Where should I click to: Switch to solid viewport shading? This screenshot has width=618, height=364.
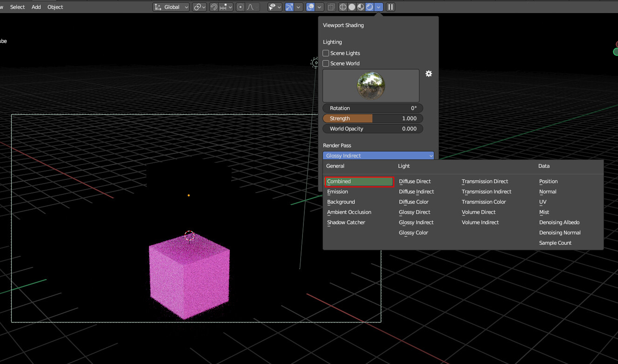click(x=352, y=7)
